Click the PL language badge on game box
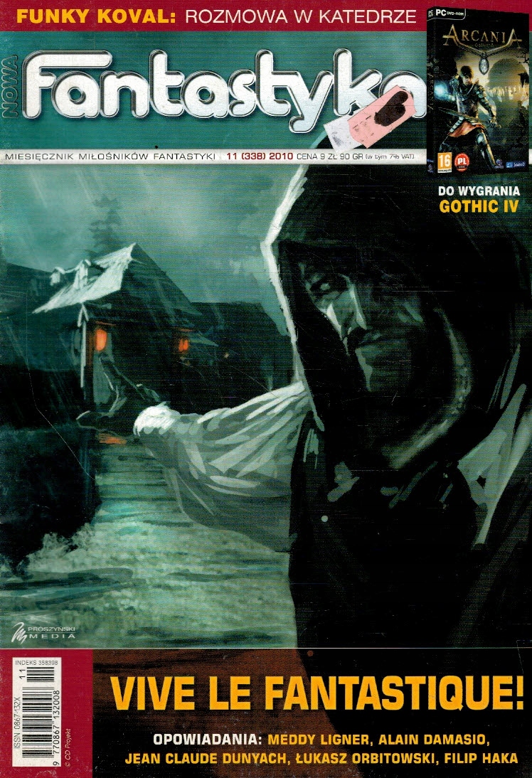The width and height of the screenshot is (532, 778). click(462, 161)
